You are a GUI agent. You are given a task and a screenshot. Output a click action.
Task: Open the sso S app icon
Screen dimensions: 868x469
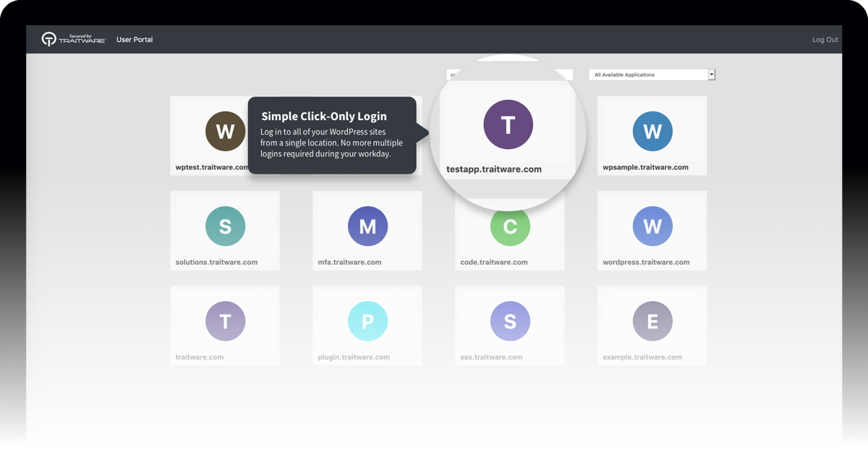510,321
